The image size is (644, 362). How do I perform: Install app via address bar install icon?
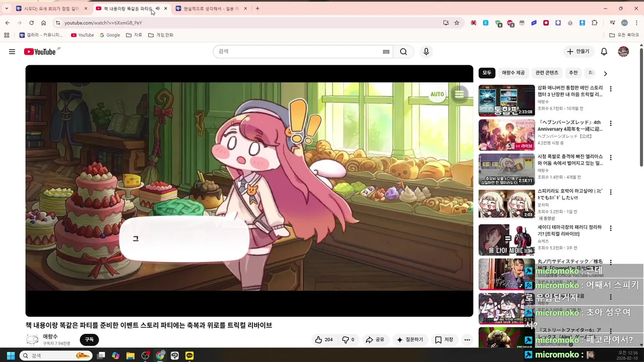click(x=446, y=23)
